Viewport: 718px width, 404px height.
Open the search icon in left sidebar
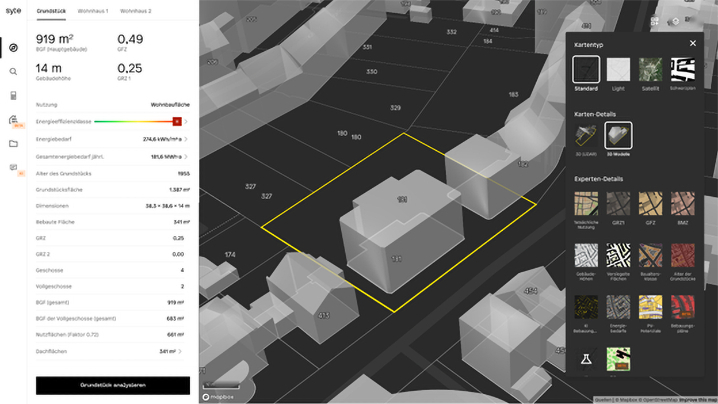click(x=14, y=72)
